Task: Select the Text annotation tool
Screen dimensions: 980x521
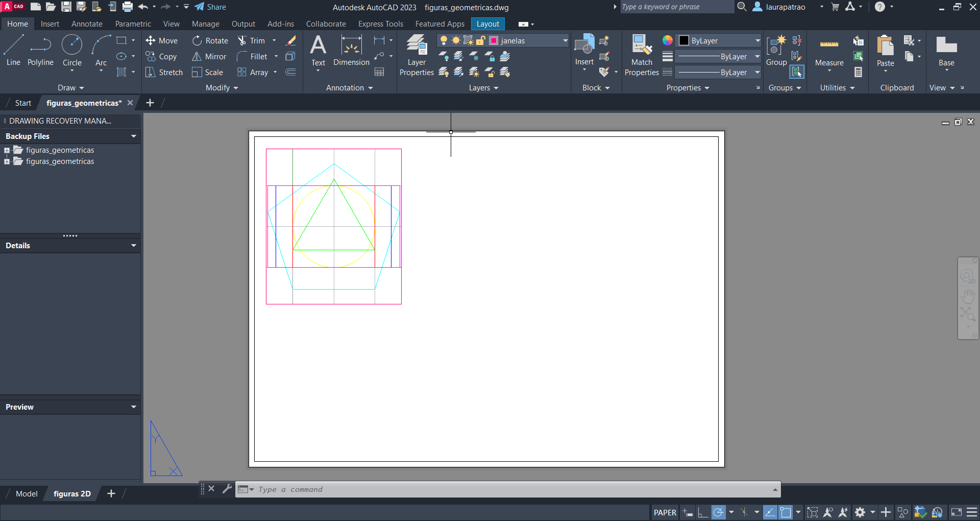Action: coord(318,51)
